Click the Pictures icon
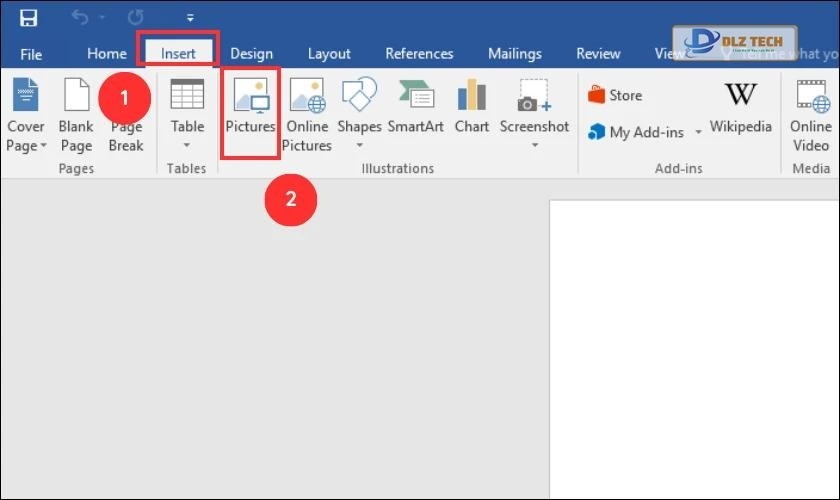The image size is (840, 500). coord(249,108)
